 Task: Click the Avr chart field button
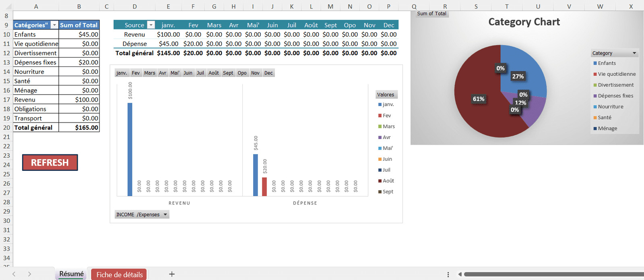(x=163, y=73)
